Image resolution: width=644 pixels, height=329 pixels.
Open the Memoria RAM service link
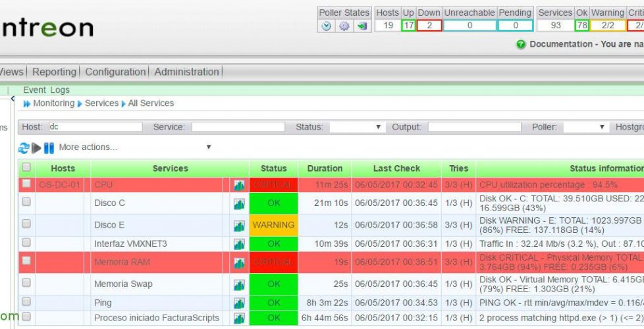tap(122, 262)
